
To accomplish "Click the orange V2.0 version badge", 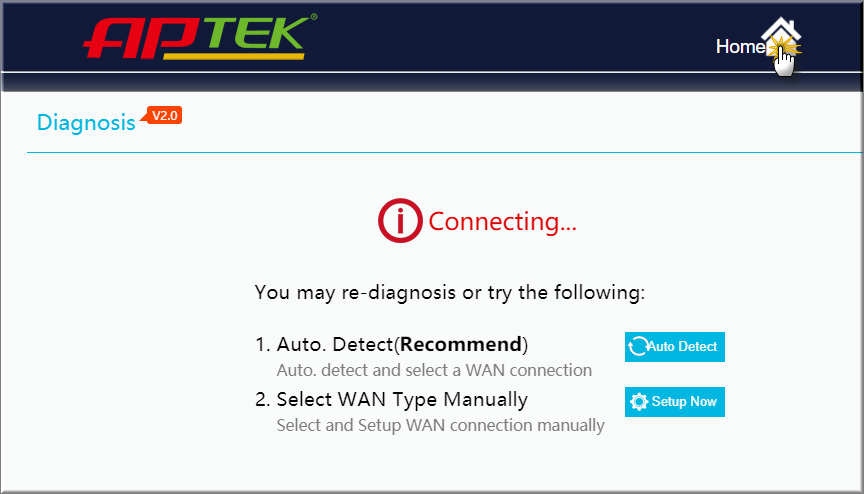I will coord(163,116).
